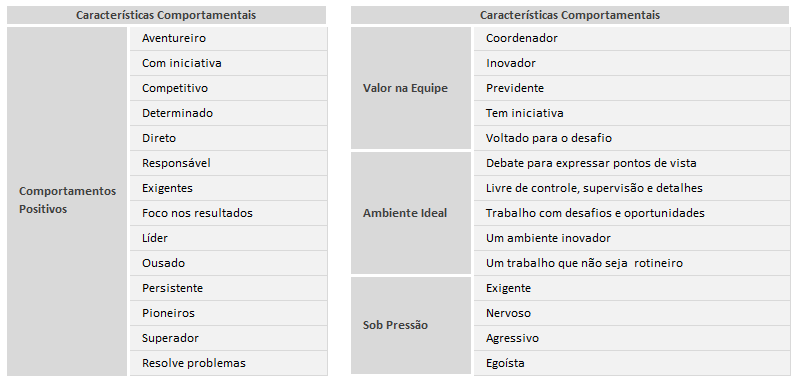Select the Aventureiro cell
The width and height of the screenshot is (802, 384).
pyautogui.click(x=228, y=38)
